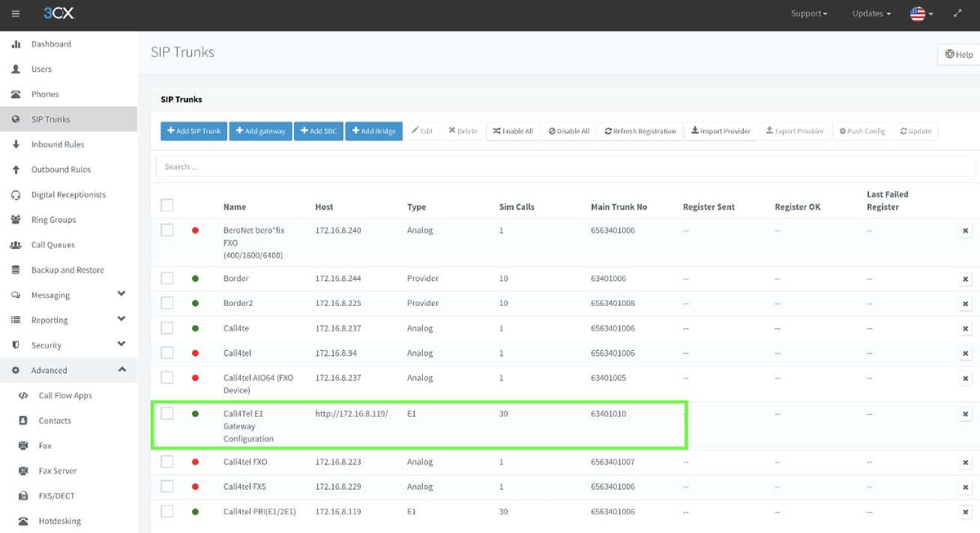Go to Dashboard in the sidebar
980x533 pixels.
pyautogui.click(x=51, y=44)
